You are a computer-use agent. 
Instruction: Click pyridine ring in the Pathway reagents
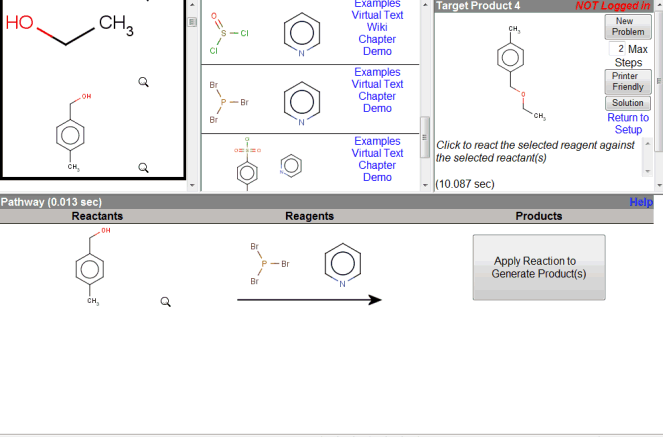pos(342,265)
